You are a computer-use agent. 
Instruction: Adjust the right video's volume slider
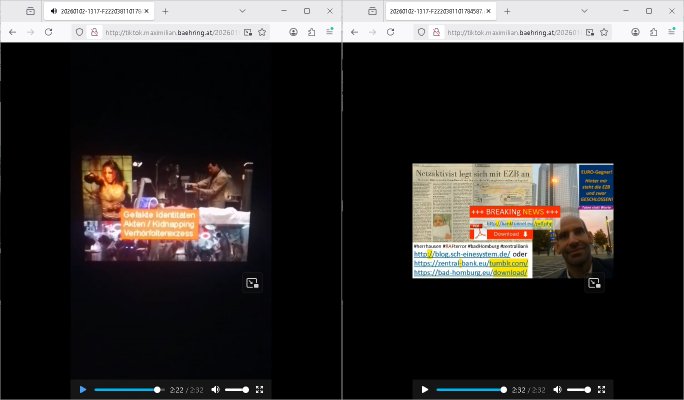click(x=579, y=389)
